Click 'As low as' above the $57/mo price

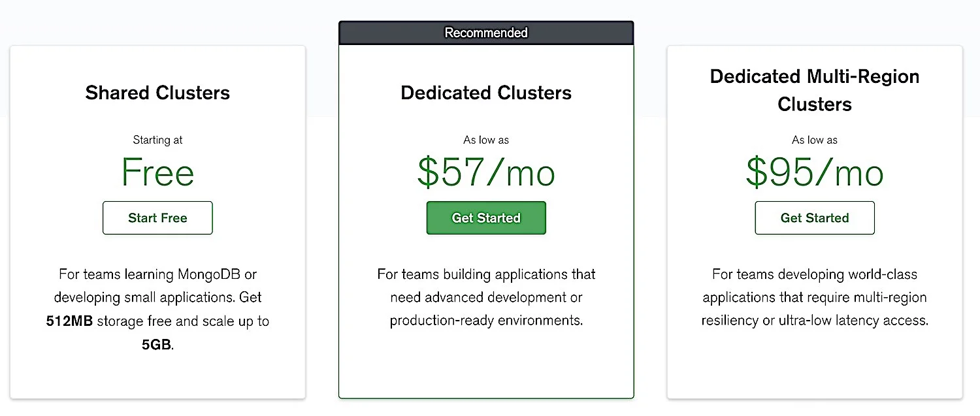pos(486,140)
